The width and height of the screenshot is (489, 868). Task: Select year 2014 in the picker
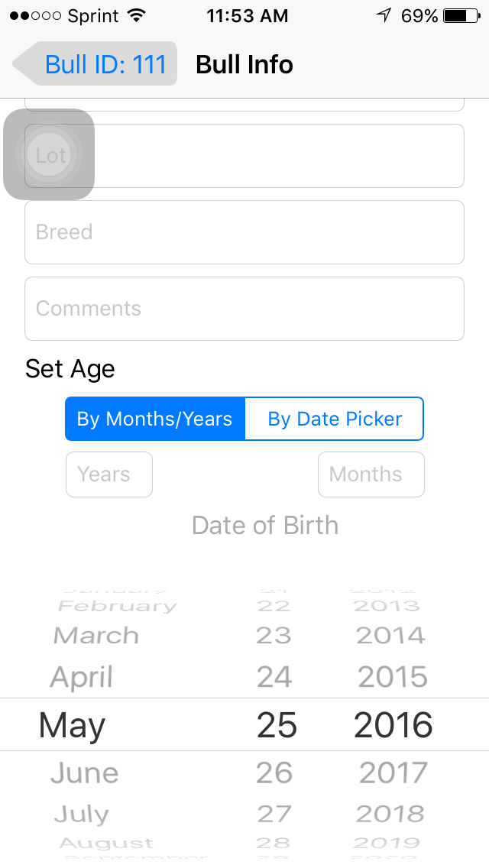pos(391,636)
